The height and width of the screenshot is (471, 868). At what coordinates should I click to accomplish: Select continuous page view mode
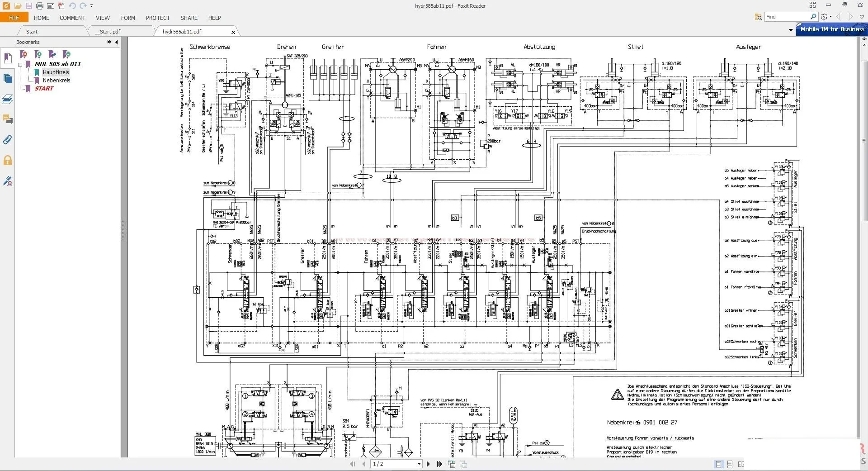[730, 464]
